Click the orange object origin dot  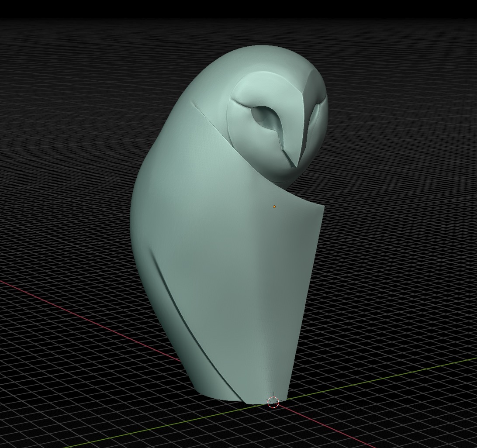click(x=274, y=207)
